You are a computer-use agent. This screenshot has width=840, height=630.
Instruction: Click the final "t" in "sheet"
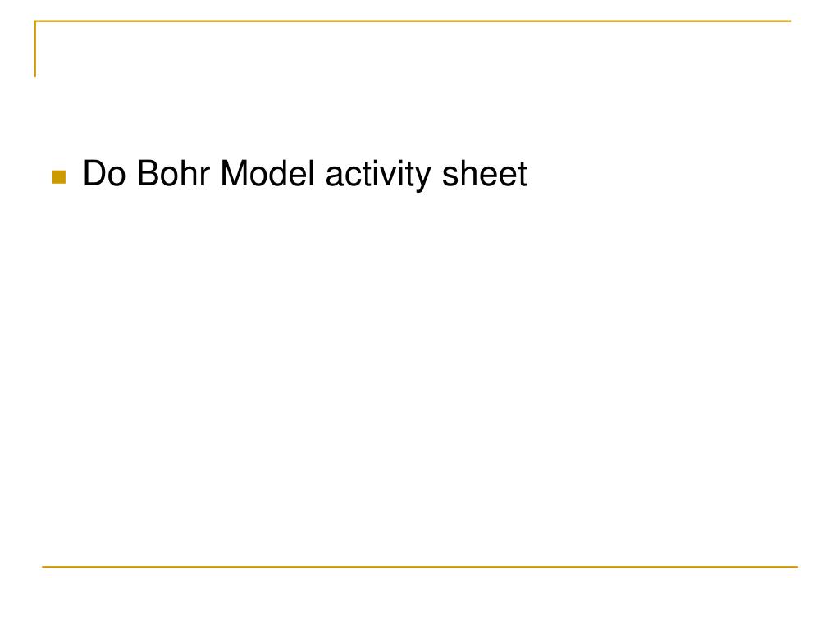[523, 175]
